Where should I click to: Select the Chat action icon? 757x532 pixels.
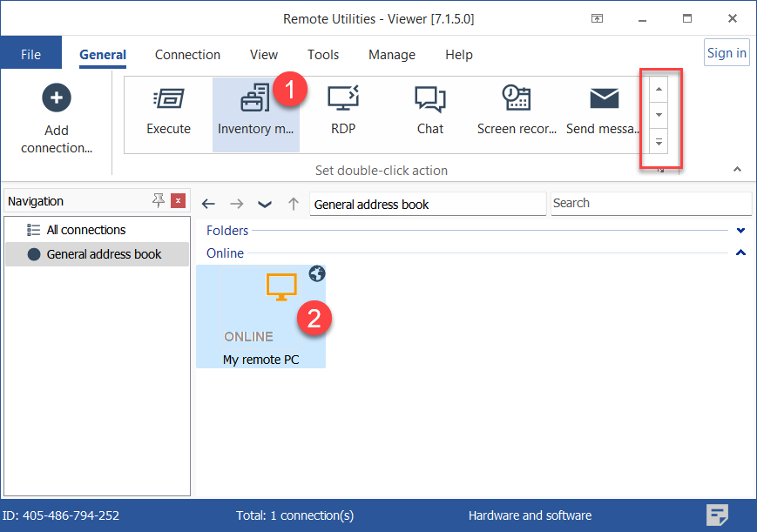tap(429, 99)
